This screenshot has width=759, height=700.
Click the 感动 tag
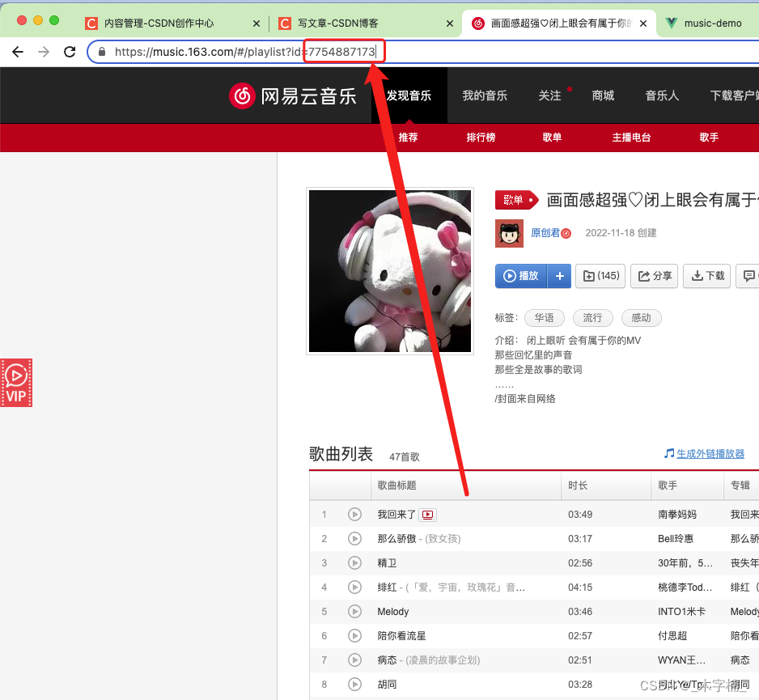[642, 318]
